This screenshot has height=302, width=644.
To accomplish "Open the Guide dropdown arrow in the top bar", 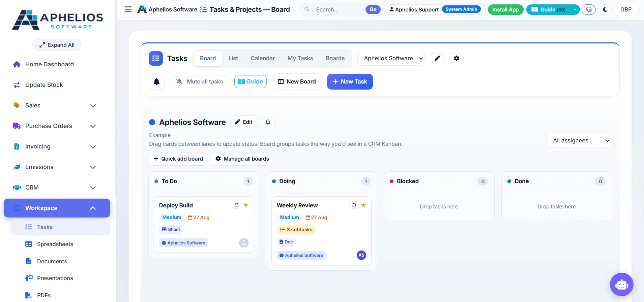I will [575, 9].
